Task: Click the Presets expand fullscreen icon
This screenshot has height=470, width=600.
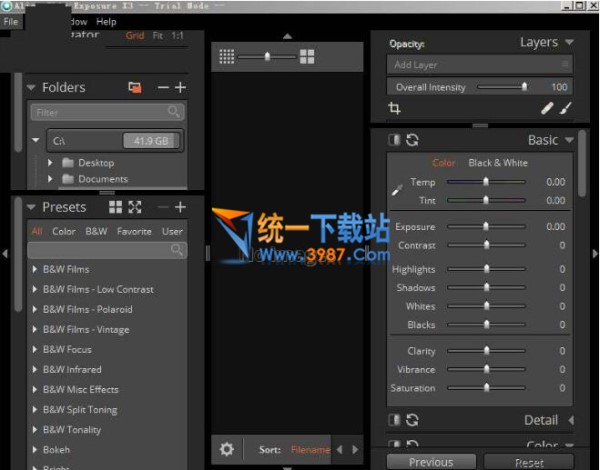Action: [135, 207]
